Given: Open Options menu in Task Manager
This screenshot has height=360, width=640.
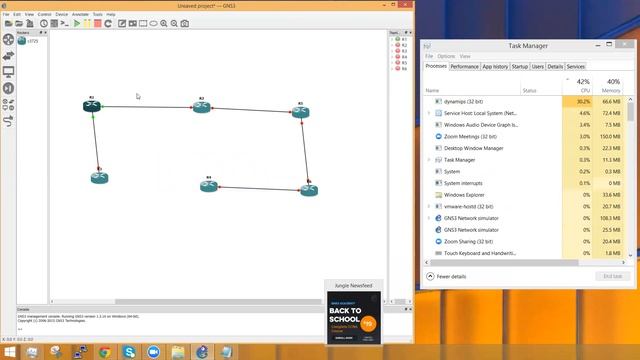Looking at the screenshot, I should [446, 56].
